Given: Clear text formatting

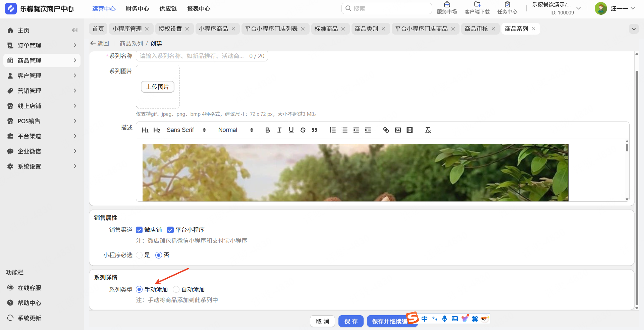Looking at the screenshot, I should (428, 130).
